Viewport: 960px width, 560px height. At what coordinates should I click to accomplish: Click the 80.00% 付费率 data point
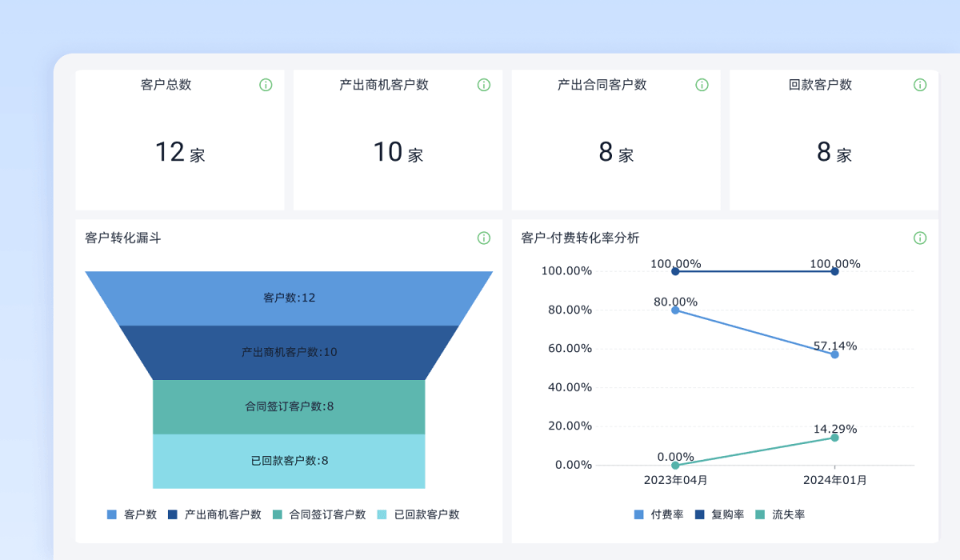pyautogui.click(x=675, y=310)
